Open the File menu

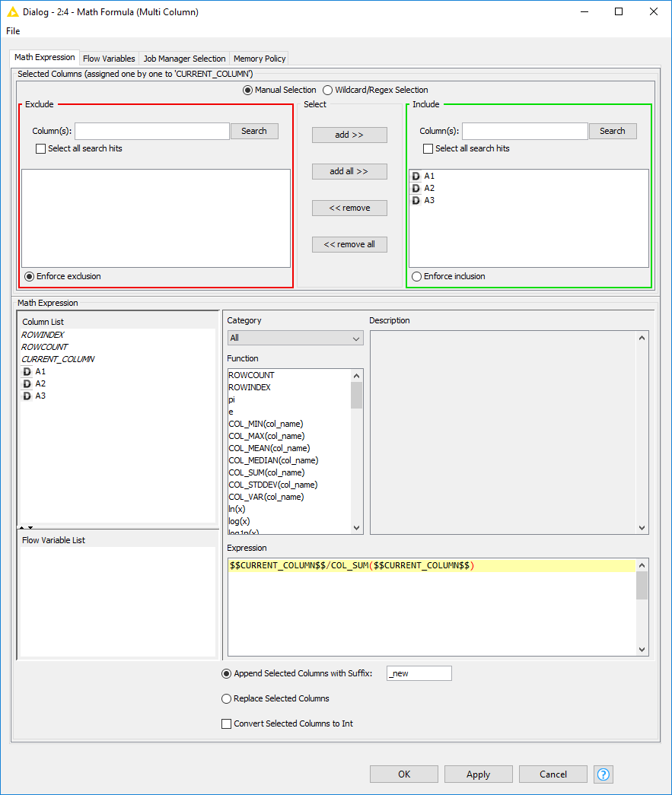click(x=12, y=31)
